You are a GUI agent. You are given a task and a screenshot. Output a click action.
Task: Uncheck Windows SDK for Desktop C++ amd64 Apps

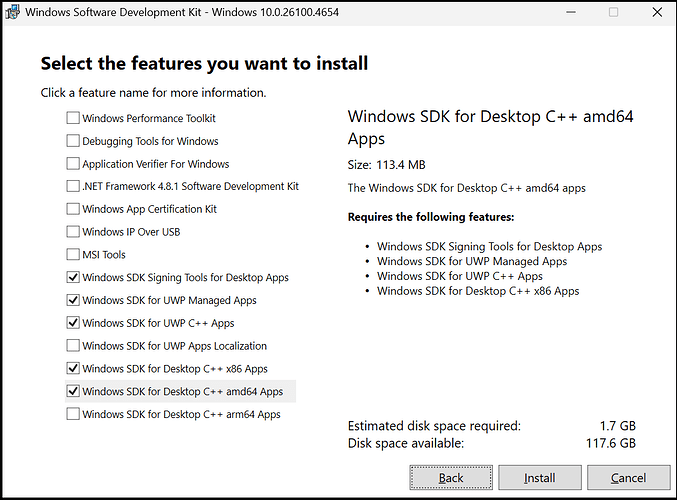click(x=73, y=391)
